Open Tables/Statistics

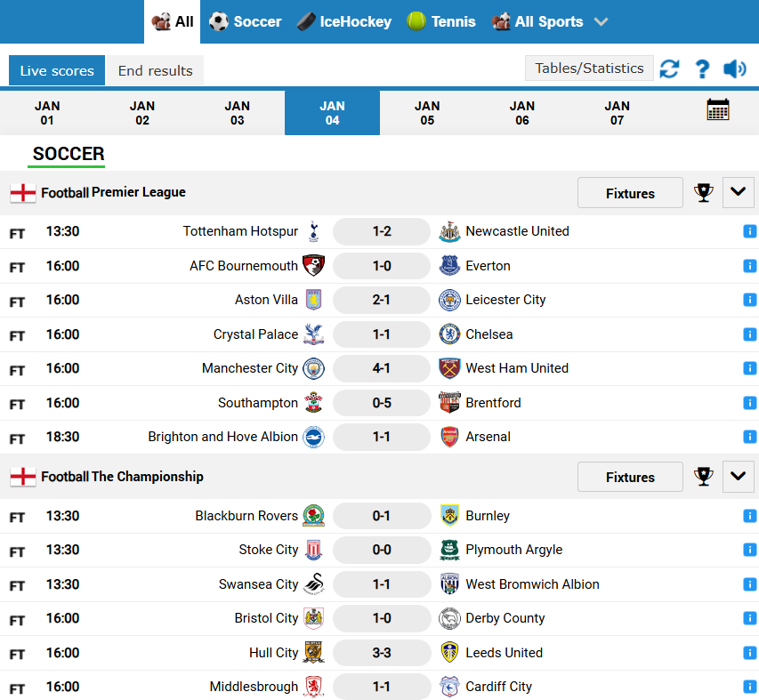coord(589,68)
